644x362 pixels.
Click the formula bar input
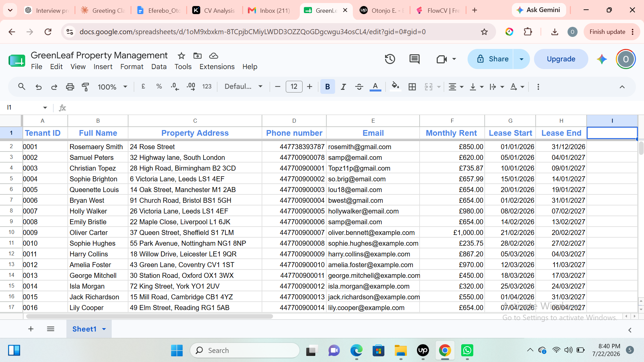[352, 108]
